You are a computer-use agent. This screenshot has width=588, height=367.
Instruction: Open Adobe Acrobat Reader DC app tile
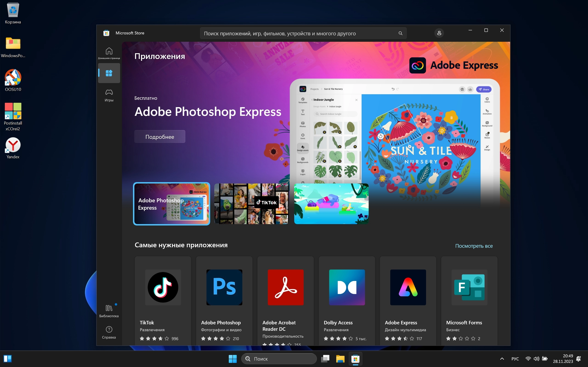(285, 287)
